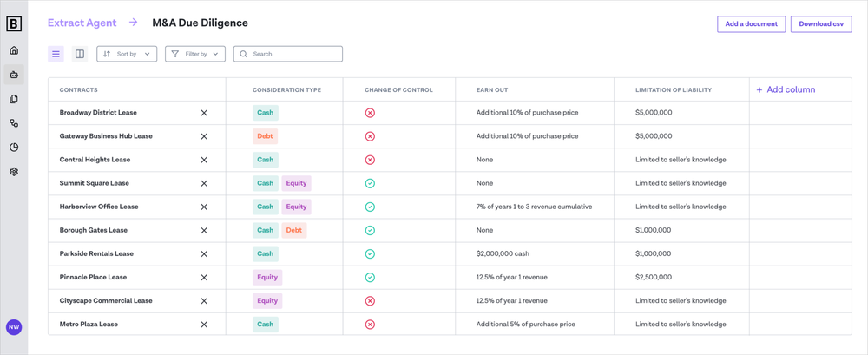The height and width of the screenshot is (355, 868).
Task: Remove the Metro Plaza Lease row
Action: click(204, 325)
